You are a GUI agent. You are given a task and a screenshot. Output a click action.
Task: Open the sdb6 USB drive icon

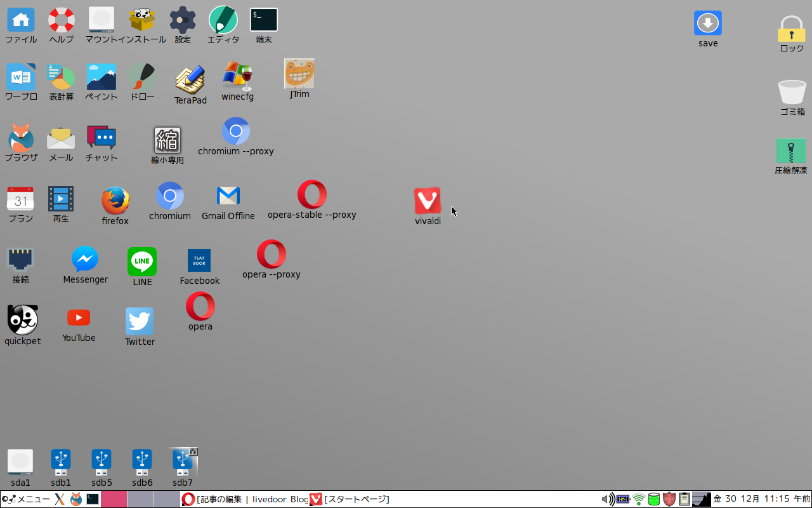pos(142,462)
